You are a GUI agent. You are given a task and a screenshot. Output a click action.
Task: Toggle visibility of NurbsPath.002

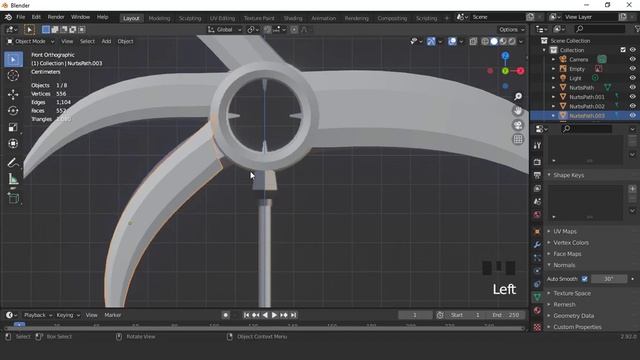point(633,106)
